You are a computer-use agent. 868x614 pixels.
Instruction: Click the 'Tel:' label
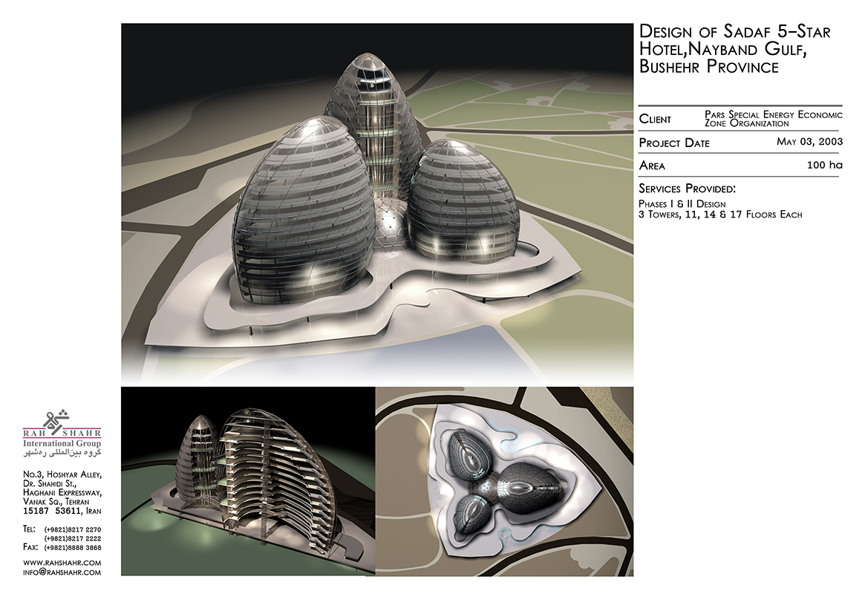(x=30, y=529)
